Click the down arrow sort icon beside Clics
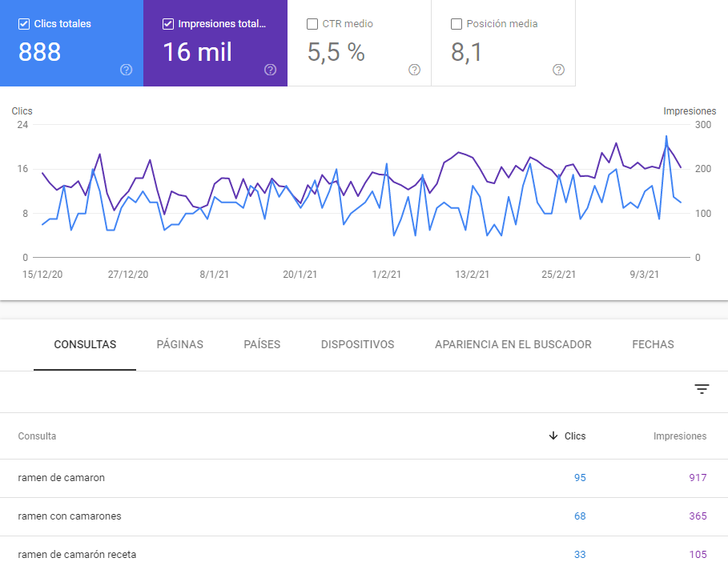The width and height of the screenshot is (728, 574). [x=553, y=436]
